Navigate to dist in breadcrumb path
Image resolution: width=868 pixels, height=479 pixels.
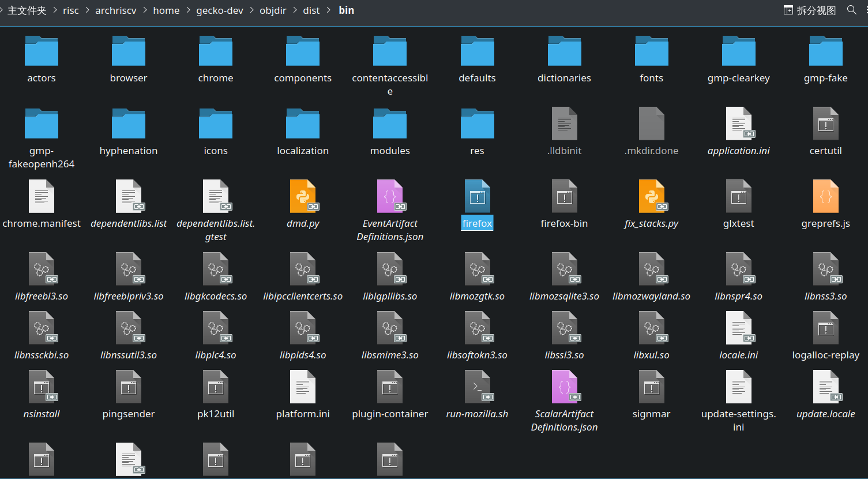(311, 10)
